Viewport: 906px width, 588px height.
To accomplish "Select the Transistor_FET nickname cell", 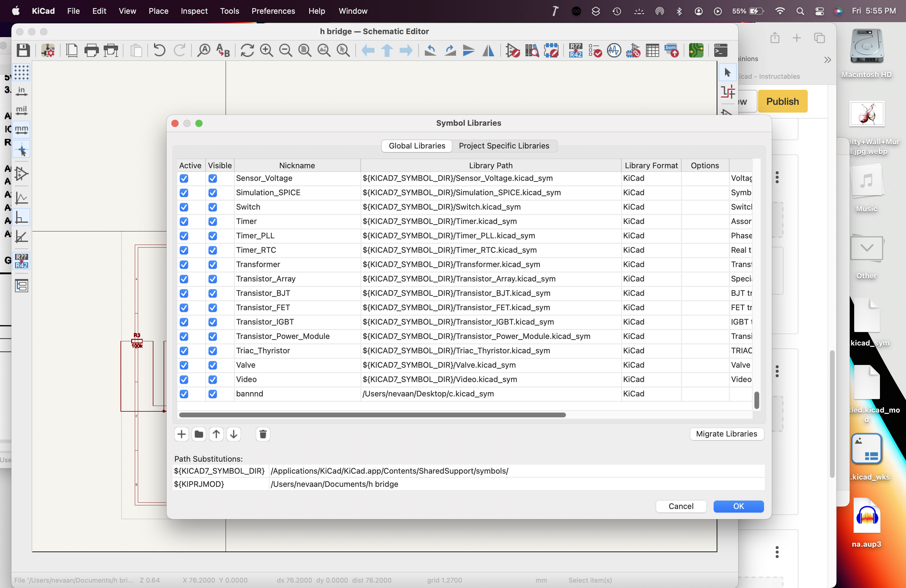I will pos(297,308).
